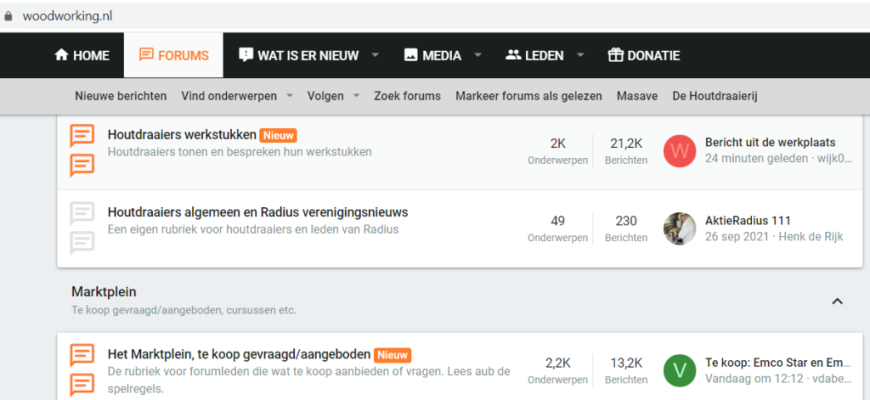Screen dimensions: 870x400
Task: Click the exclamation bubble icon beside WAT IS ER NIEUW
Action: [245, 55]
